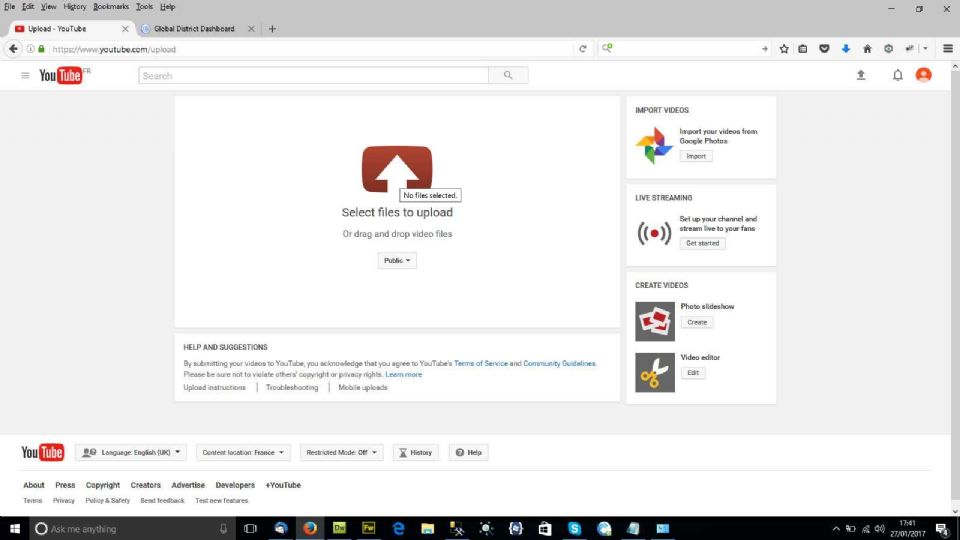Viewport: 960px width, 540px height.
Task: Open the Tools menu
Action: (144, 7)
